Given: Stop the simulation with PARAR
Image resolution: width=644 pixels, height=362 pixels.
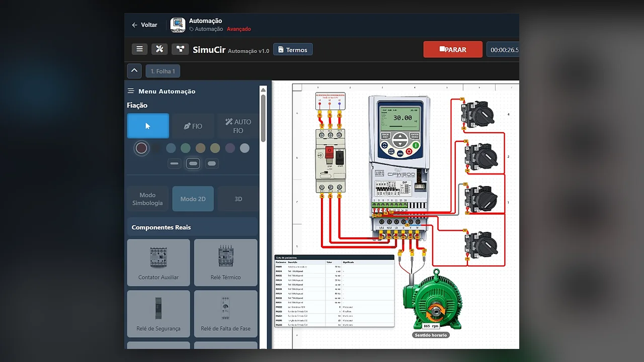Looking at the screenshot, I should point(453,49).
